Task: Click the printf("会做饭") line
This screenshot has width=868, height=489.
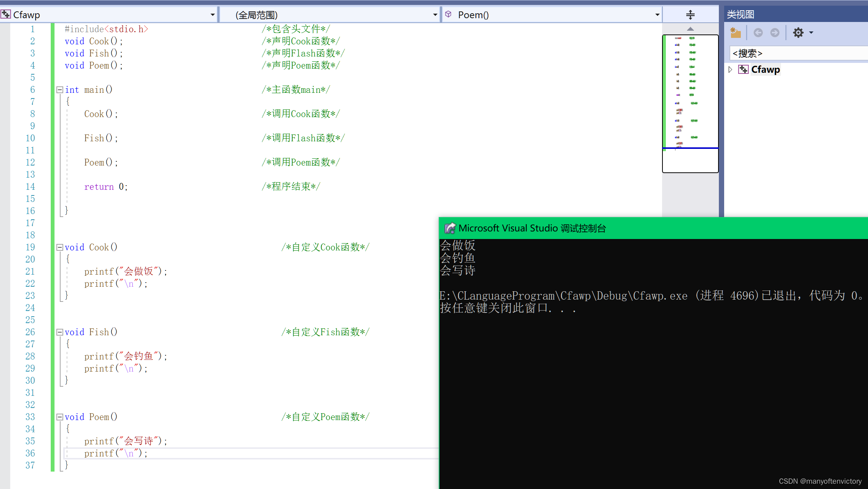Action: pyautogui.click(x=126, y=272)
